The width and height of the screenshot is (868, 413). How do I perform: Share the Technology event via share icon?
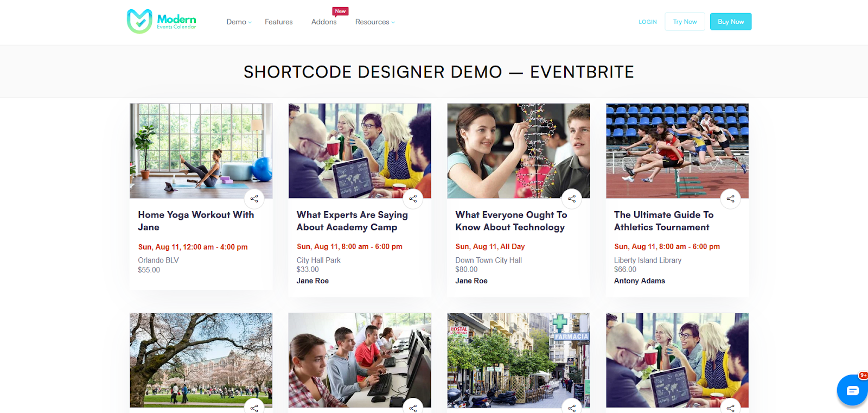point(572,199)
